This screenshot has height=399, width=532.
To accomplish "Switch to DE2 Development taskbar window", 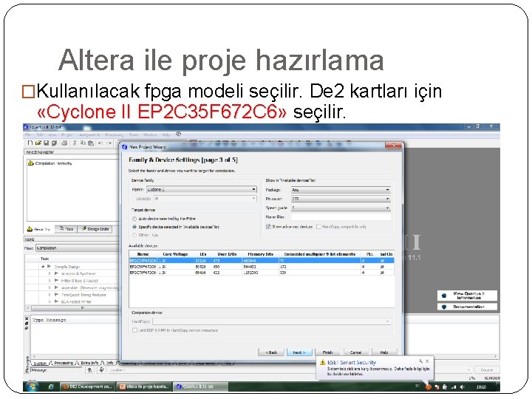I will pyautogui.click(x=87, y=386).
